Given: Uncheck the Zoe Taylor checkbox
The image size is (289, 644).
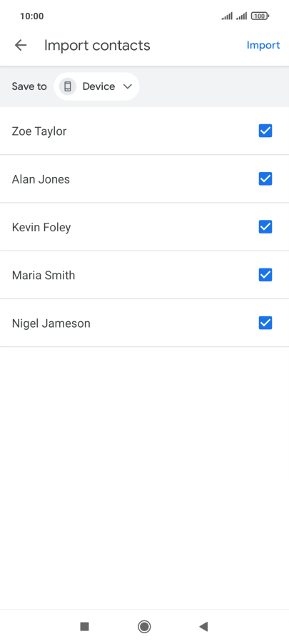Looking at the screenshot, I should click(265, 131).
